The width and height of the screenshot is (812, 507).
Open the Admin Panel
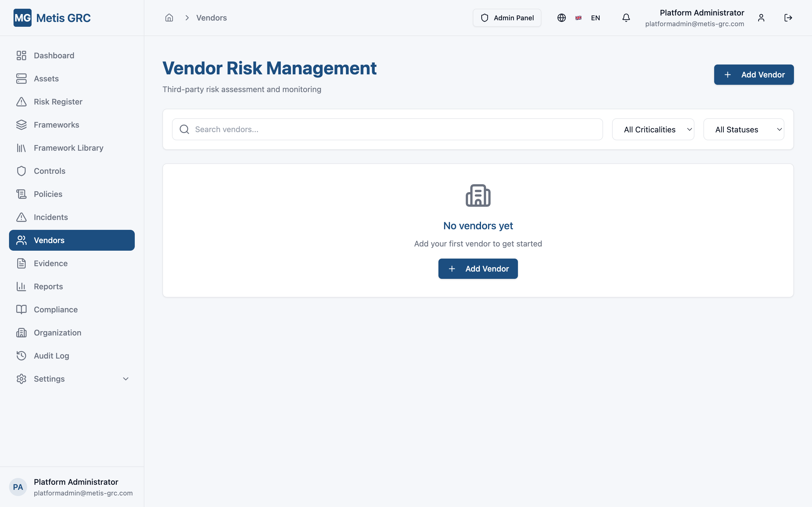pyautogui.click(x=507, y=17)
